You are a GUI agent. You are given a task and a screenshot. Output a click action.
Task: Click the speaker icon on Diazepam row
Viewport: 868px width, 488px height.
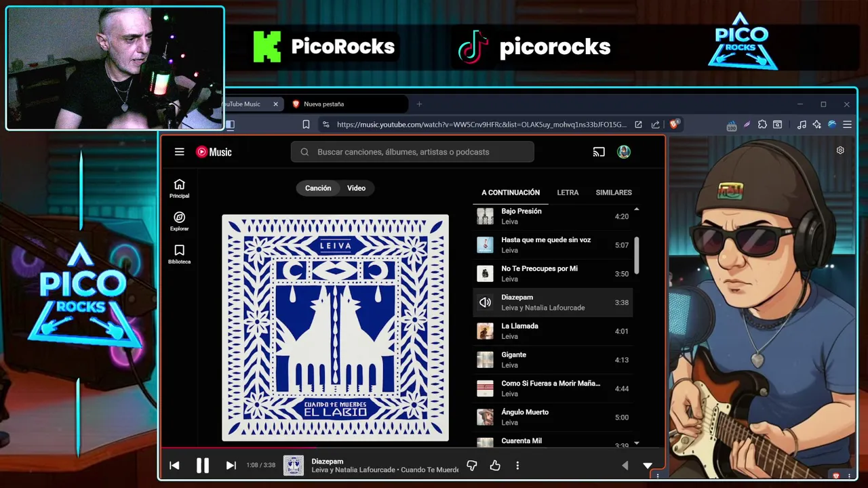(x=485, y=302)
